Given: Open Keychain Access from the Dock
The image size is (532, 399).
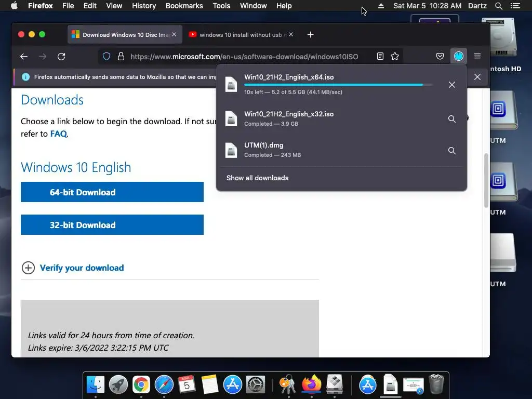Looking at the screenshot, I should (288, 385).
